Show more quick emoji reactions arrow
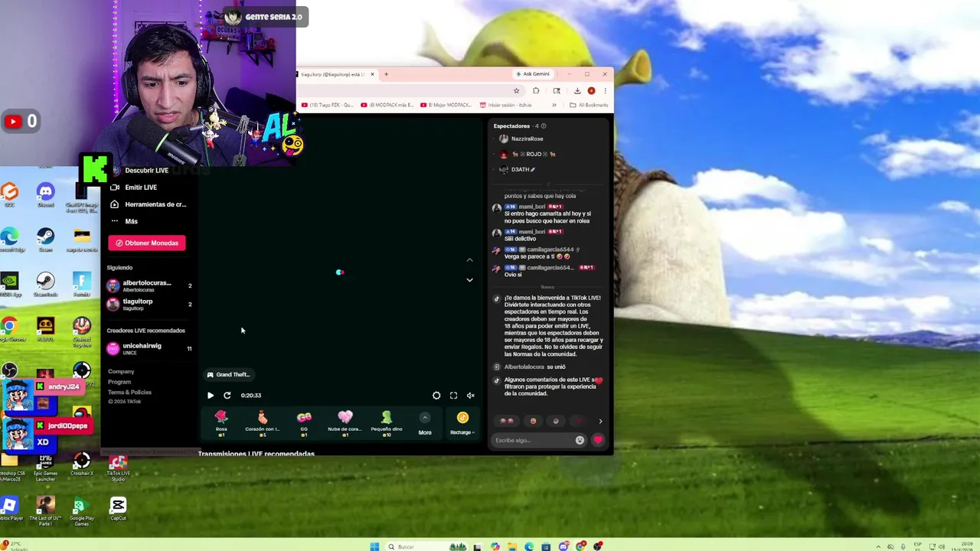The image size is (980, 551). click(600, 421)
